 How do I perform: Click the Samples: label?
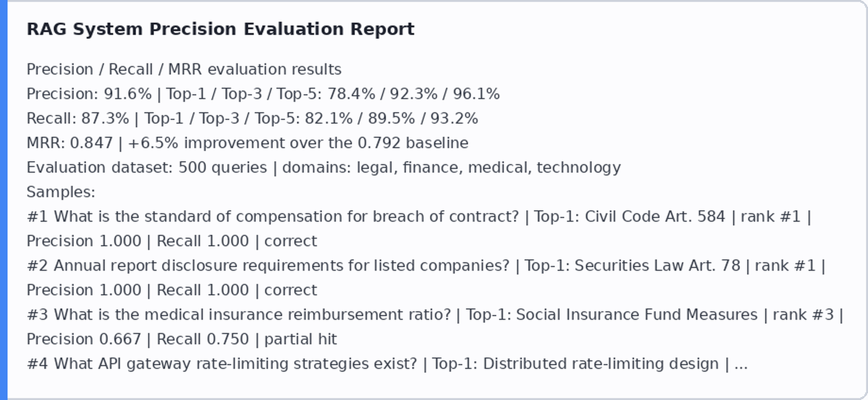click(61, 192)
